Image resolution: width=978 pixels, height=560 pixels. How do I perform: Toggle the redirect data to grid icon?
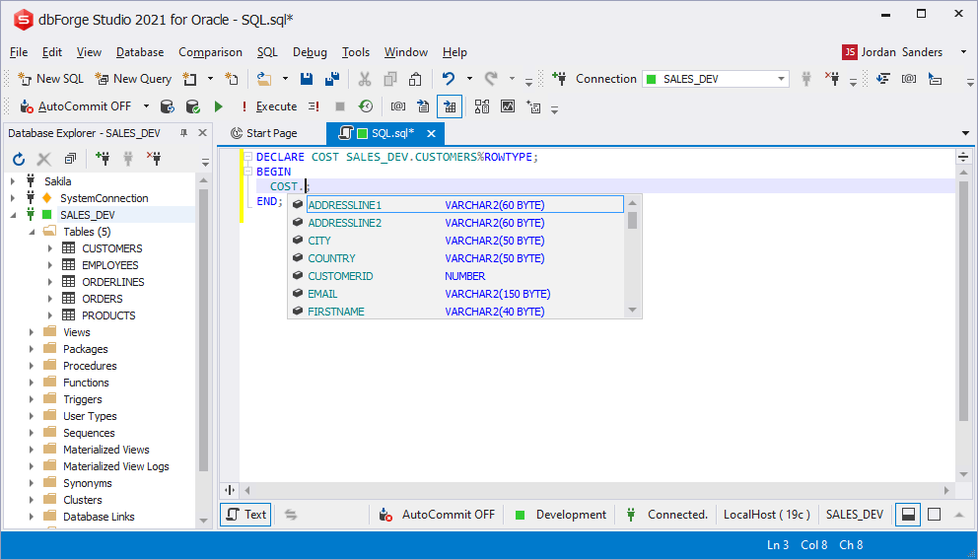pos(450,106)
